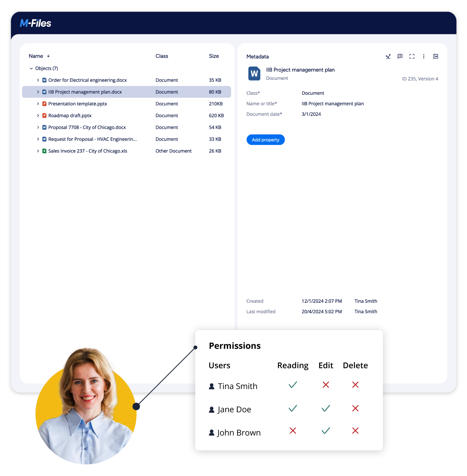Viewport: 467px width, 476px height.
Task: Click the Word icon beside IIB Project management plan
Action: 44,92
